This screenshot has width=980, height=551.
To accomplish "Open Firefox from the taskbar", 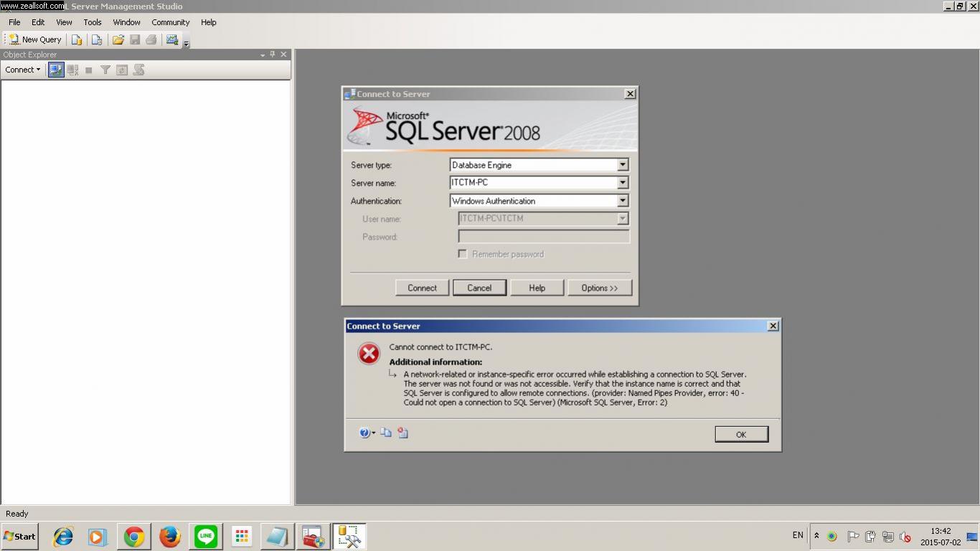I will click(170, 537).
